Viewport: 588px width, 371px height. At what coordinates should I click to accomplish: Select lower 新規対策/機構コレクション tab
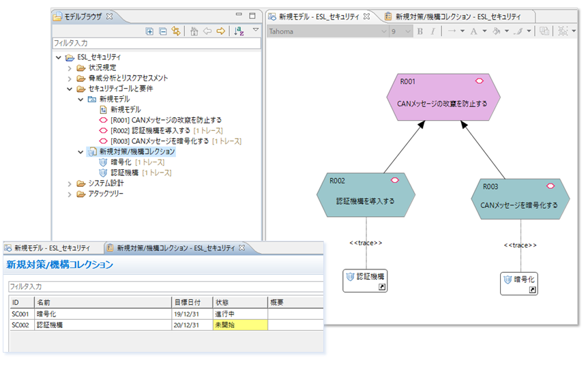(x=176, y=248)
